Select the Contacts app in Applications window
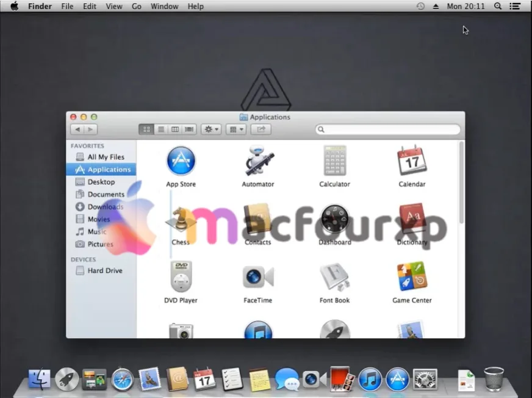Image resolution: width=532 pixels, height=398 pixels. point(257,219)
